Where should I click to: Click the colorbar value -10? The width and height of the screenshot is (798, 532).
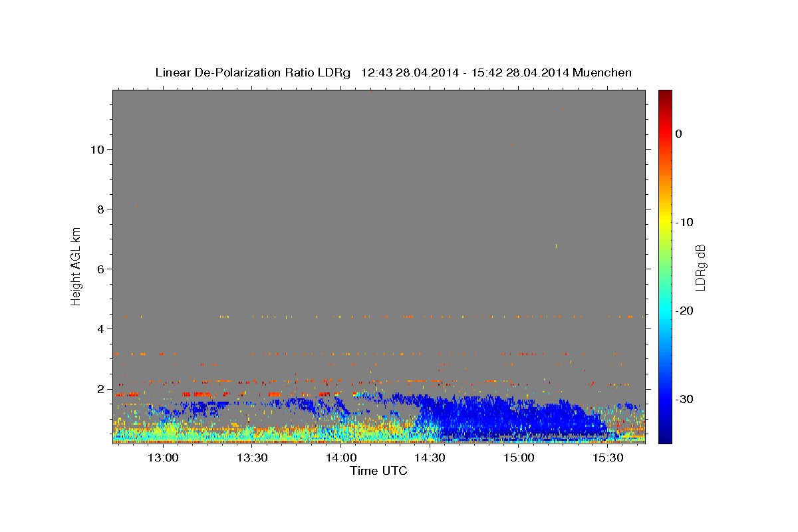click(684, 222)
